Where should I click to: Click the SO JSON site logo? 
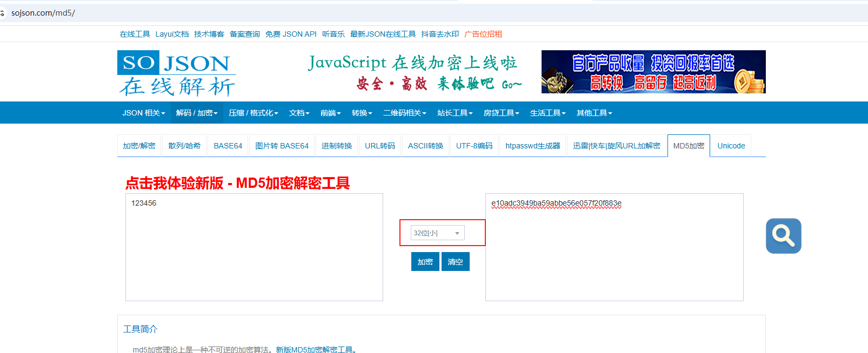177,73
